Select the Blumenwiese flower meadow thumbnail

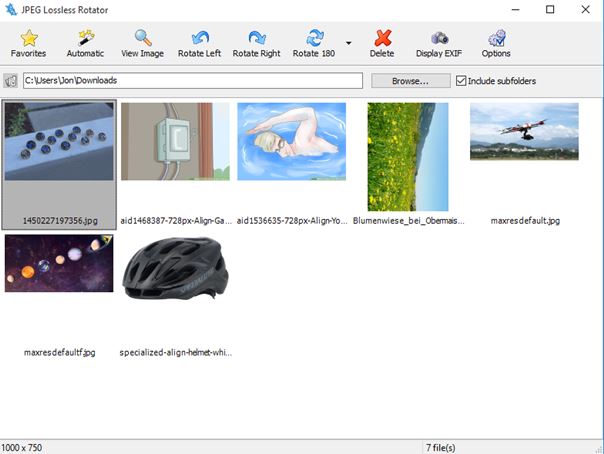408,156
